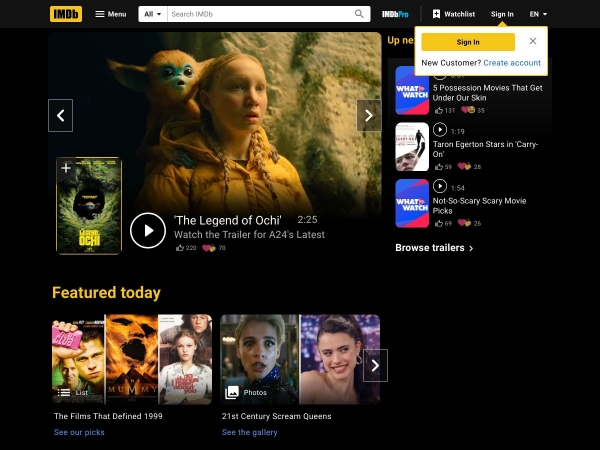Screen dimensions: 600x450
Task: Click the List icon on 1999 films card
Action: coord(64,393)
